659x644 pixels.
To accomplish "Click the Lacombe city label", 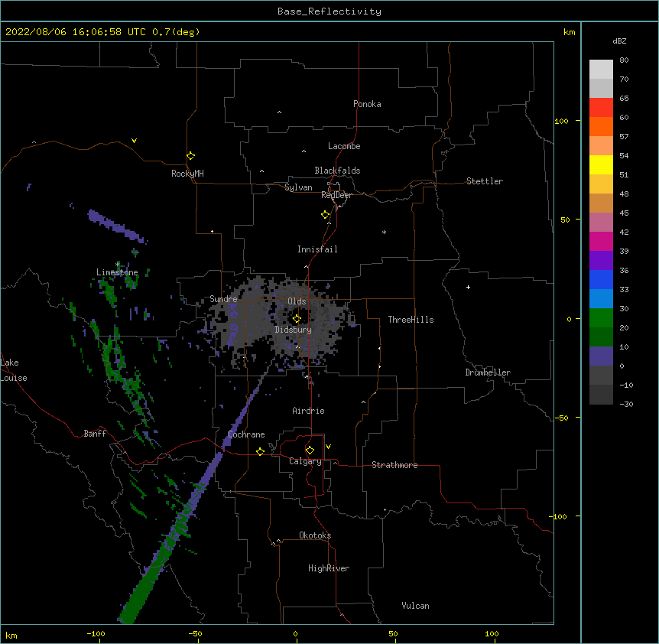I will [344, 146].
